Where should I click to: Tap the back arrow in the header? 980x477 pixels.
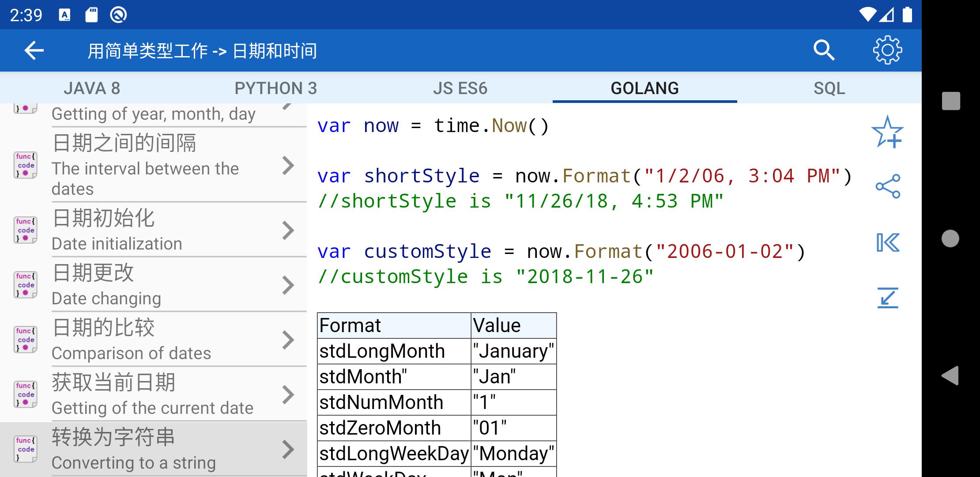coord(34,50)
